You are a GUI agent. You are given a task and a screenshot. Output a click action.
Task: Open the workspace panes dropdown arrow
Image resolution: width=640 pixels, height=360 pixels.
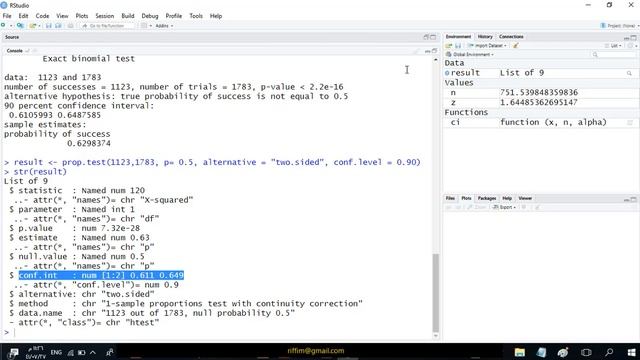[151, 26]
